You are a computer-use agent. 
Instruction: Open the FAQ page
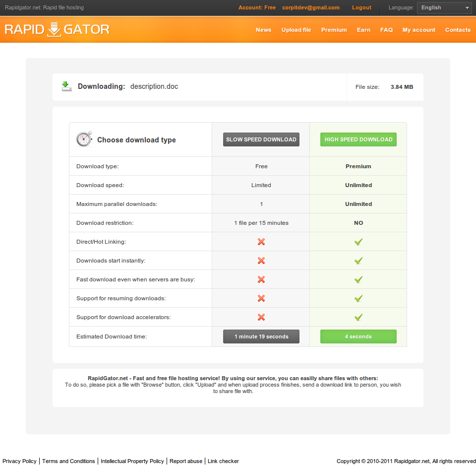click(386, 30)
